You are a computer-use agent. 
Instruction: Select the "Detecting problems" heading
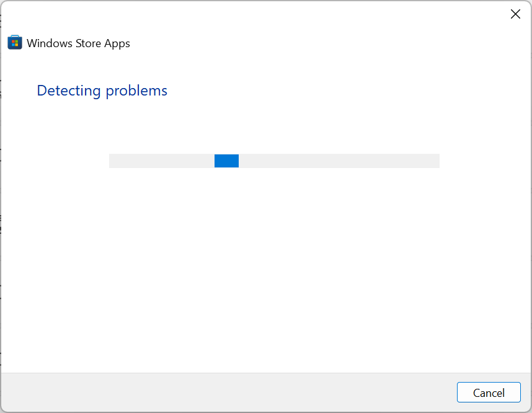(x=102, y=91)
